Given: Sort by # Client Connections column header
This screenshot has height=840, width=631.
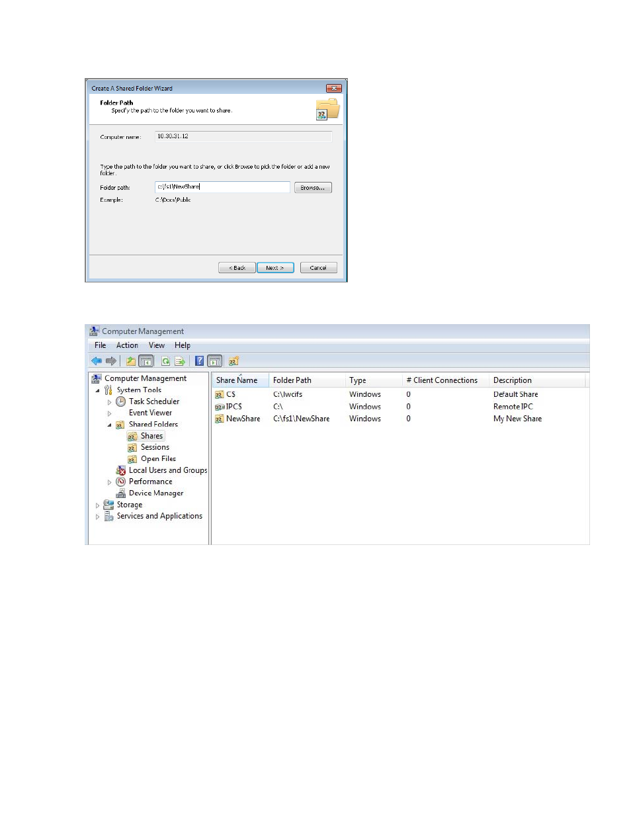Looking at the screenshot, I should tap(446, 380).
